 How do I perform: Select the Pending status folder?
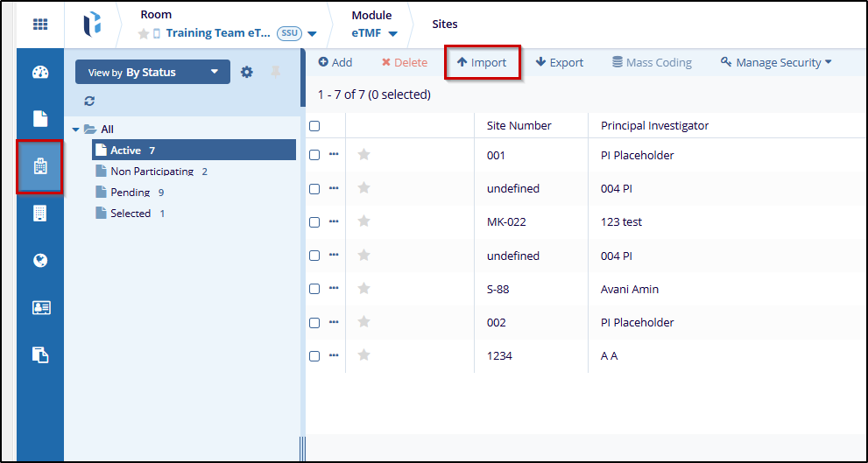pyautogui.click(x=130, y=193)
